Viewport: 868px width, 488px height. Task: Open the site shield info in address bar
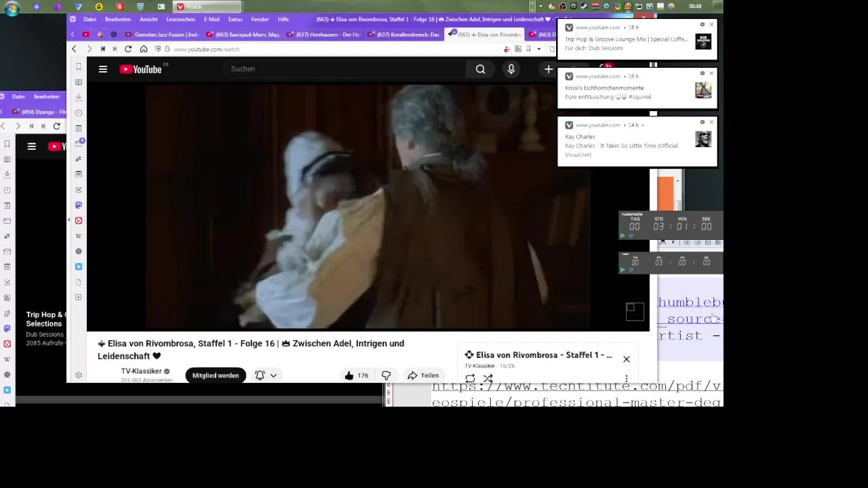coord(158,49)
